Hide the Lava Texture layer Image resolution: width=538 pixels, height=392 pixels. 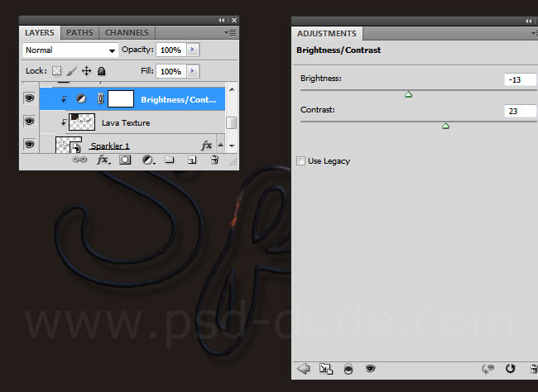pos(30,122)
